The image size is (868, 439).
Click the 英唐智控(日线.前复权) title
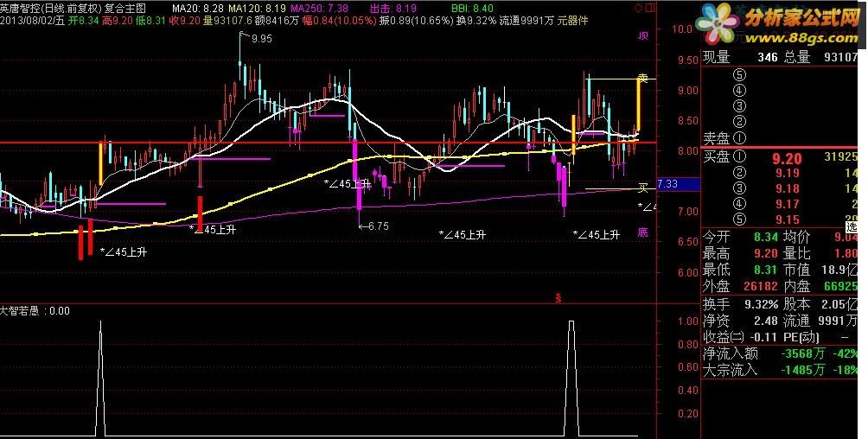click(51, 9)
